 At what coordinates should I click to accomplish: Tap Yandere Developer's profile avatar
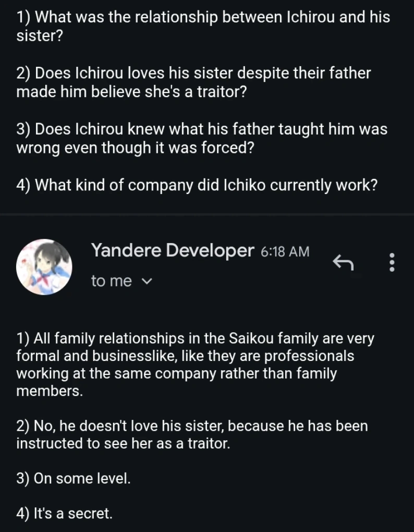click(x=44, y=267)
